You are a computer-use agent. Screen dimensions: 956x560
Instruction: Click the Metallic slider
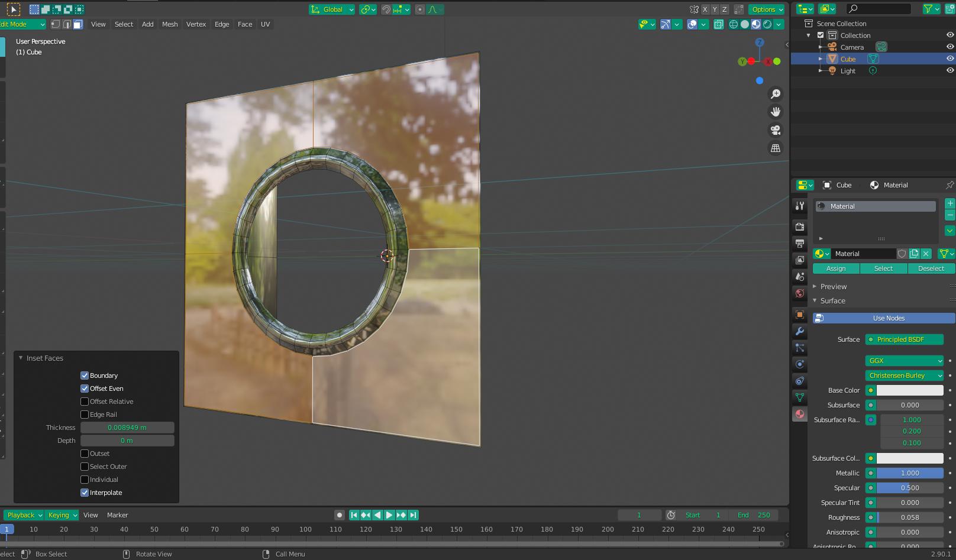pos(910,473)
